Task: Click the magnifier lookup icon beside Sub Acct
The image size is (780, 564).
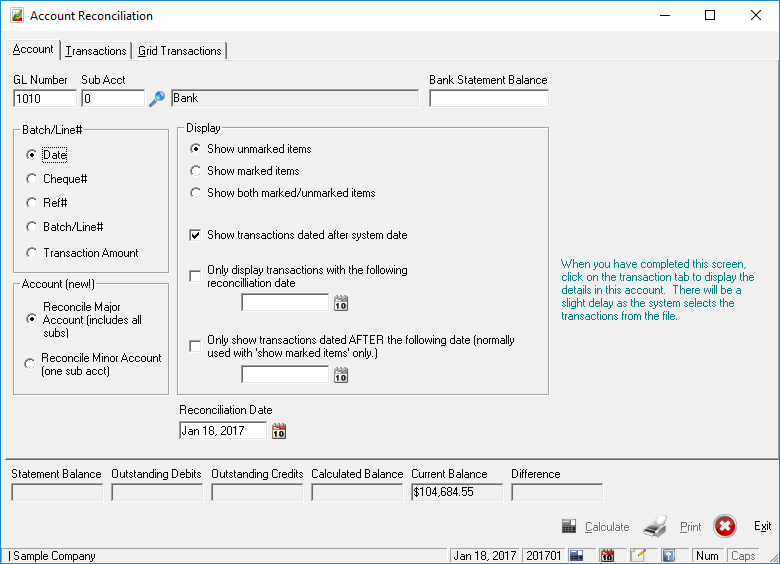Action: [157, 99]
